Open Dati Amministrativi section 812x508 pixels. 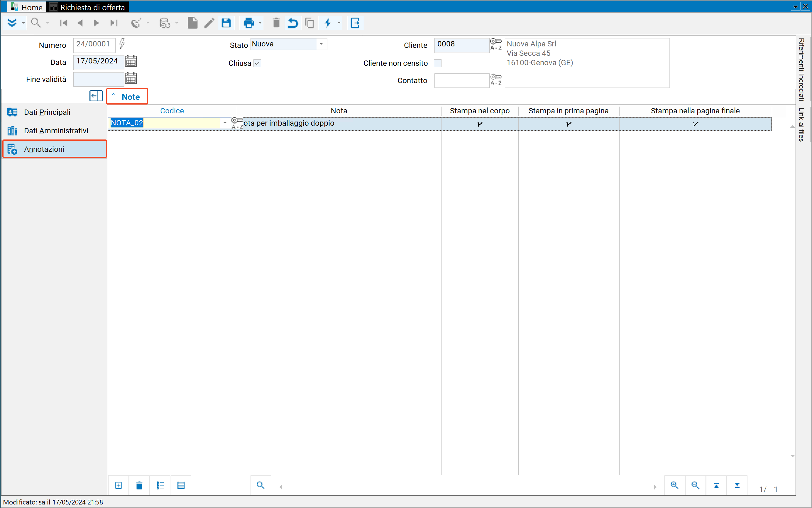click(54, 131)
